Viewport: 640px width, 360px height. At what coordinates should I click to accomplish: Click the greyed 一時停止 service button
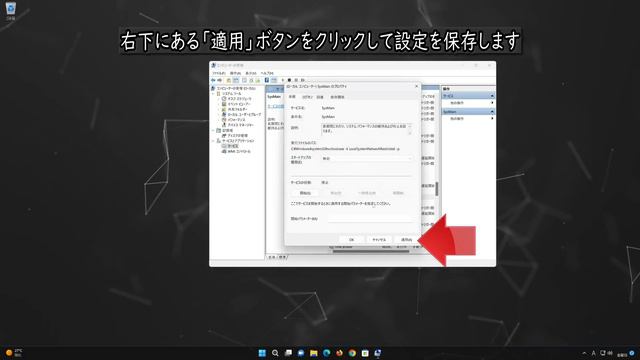pos(367,193)
